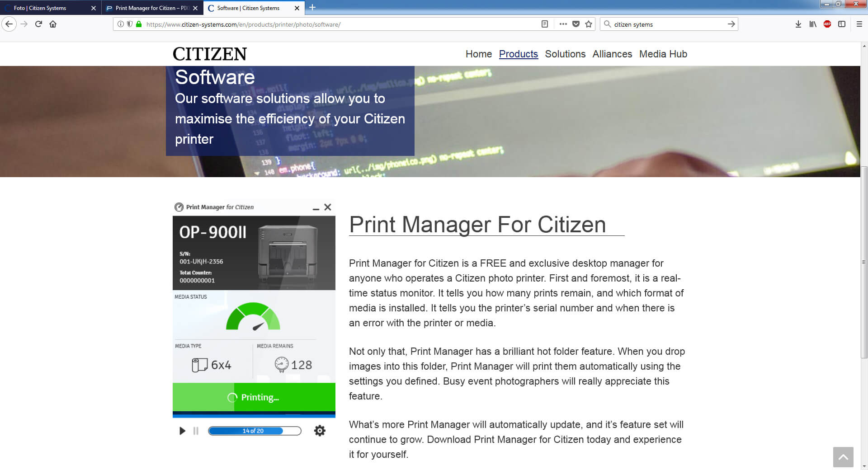Viewport: 868px width, 470px height.
Task: Close the Foto | Citizen Systems tab
Action: [94, 8]
